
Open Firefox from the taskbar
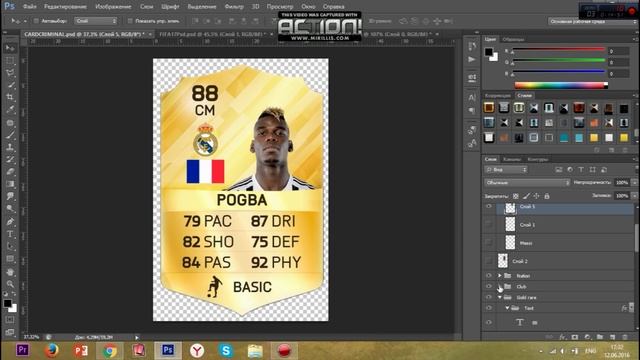(51, 350)
